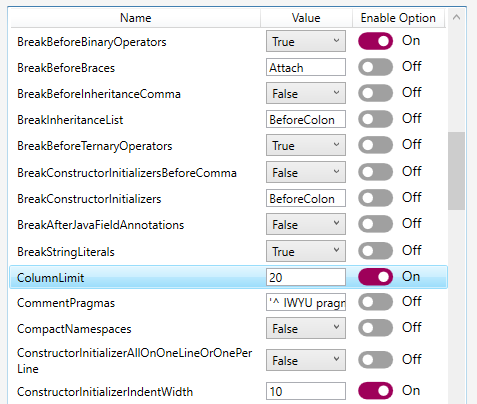477x404 pixels.
Task: Click the BreakBeforeBraces value field
Action: [x=306, y=67]
